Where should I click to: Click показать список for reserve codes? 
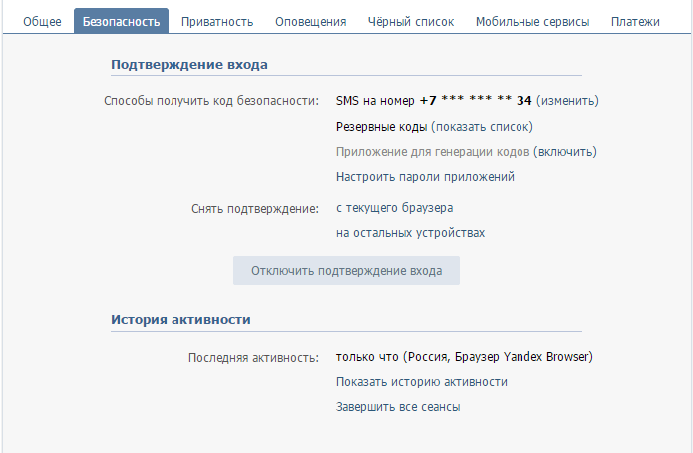[482, 127]
